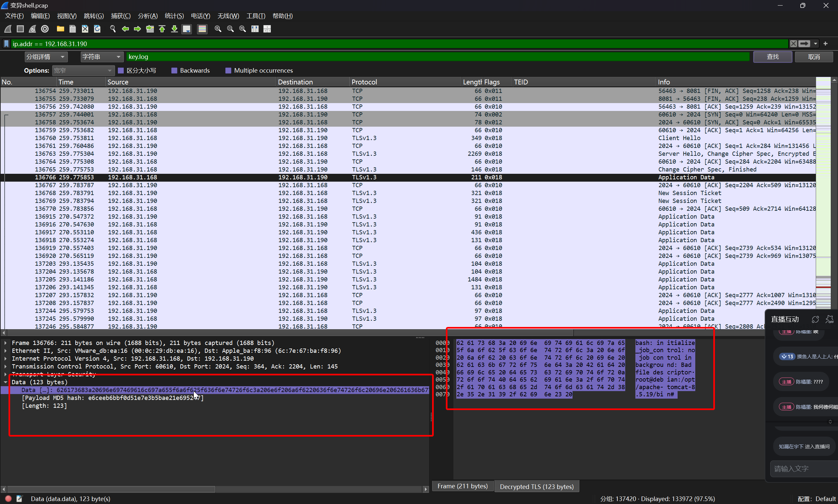Open go to specific packet tool
Screen dimensions: 838x504
(150, 29)
